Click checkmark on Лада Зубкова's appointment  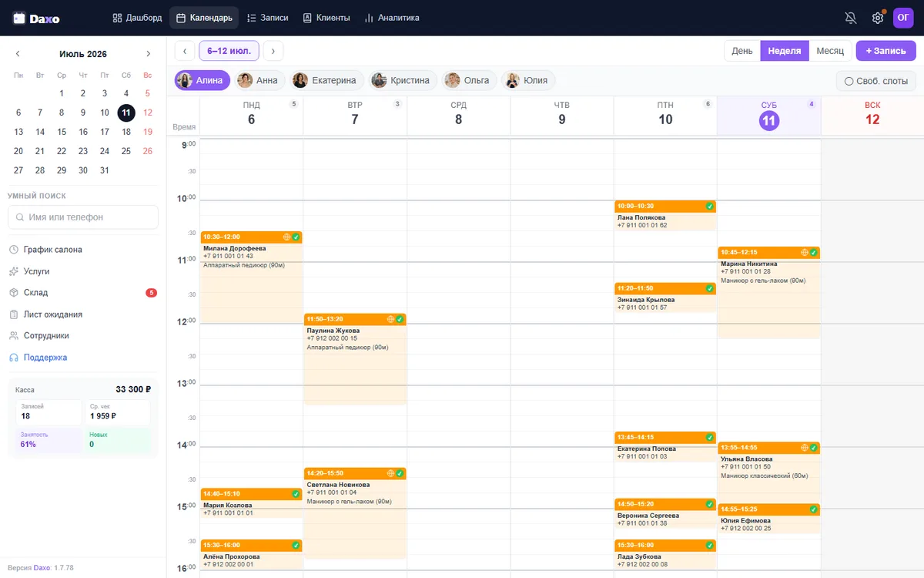pyautogui.click(x=710, y=546)
